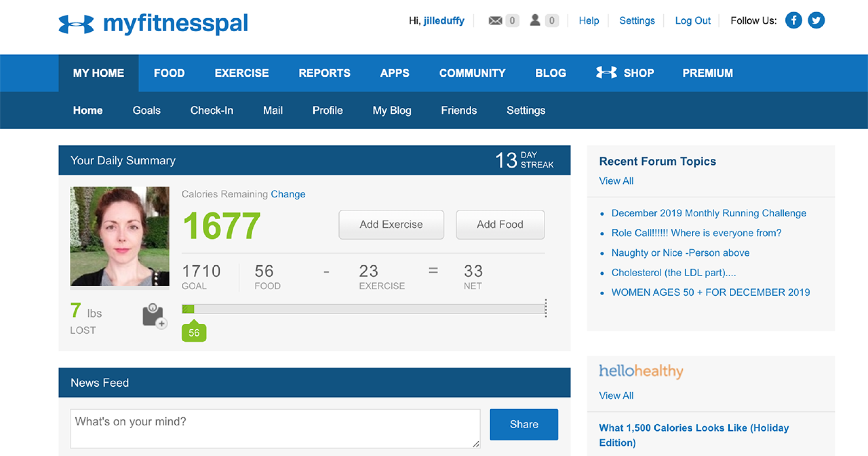The image size is (868, 456).
Task: Click the Share button
Action: 524,424
